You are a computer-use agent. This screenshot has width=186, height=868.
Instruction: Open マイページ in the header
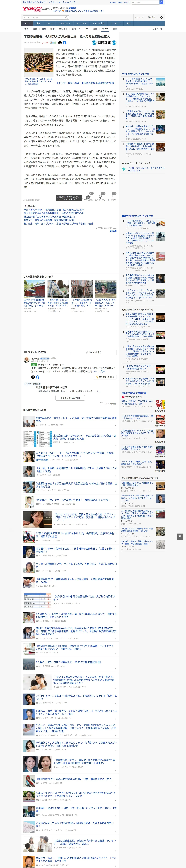coord(139,18)
